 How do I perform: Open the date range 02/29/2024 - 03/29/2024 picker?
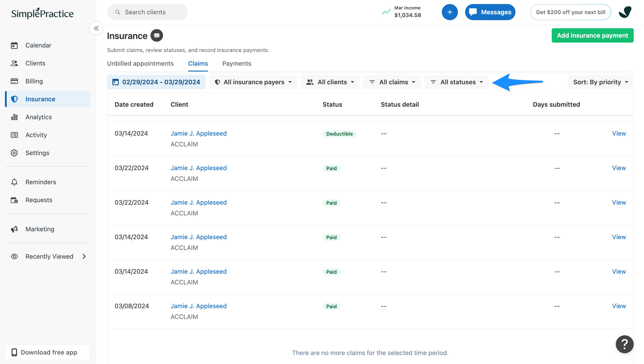(x=156, y=82)
